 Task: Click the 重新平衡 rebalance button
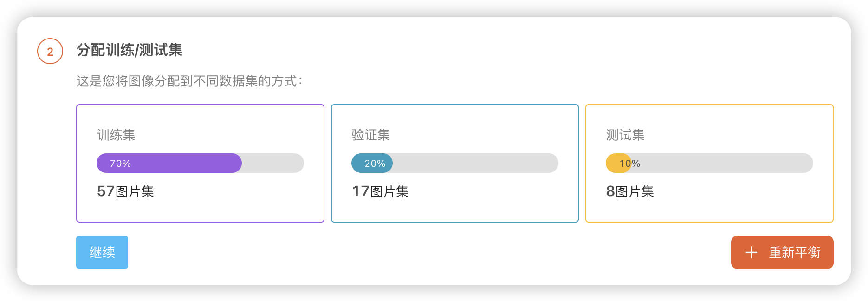pyautogui.click(x=782, y=252)
